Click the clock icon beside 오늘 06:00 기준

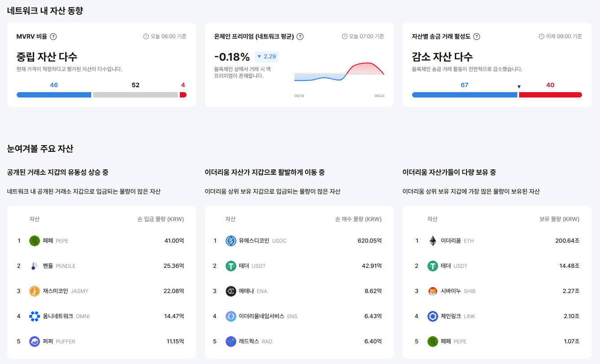point(146,36)
